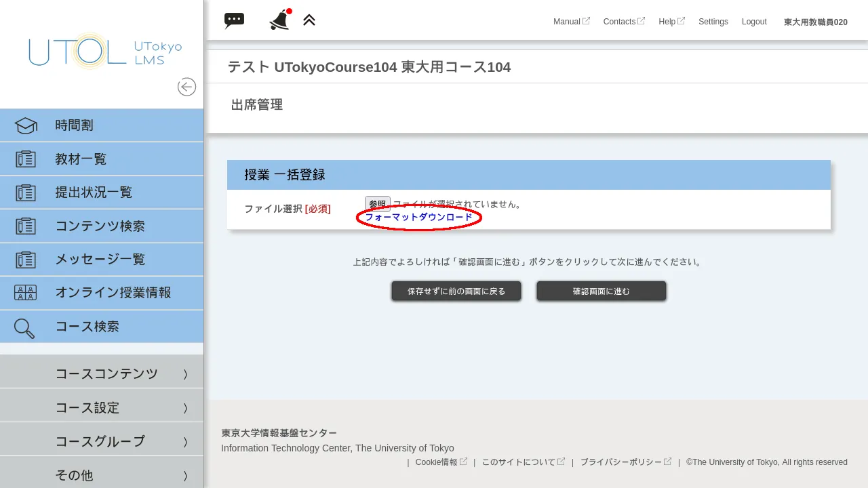This screenshot has width=868, height=488.
Task: Open 提出状況一覧 submission status from sidebar
Action: tap(24, 192)
